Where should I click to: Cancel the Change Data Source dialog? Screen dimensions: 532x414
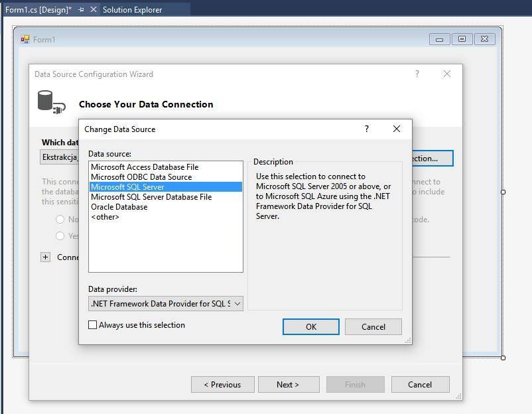click(373, 326)
